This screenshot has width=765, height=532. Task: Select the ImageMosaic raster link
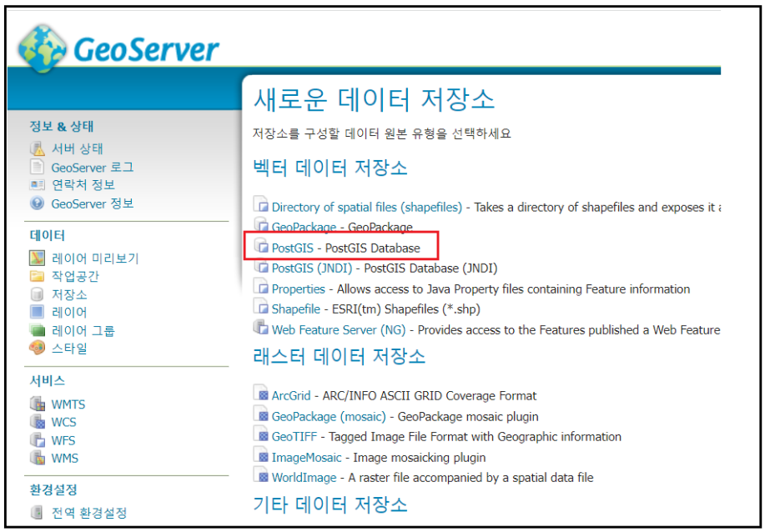tap(306, 458)
